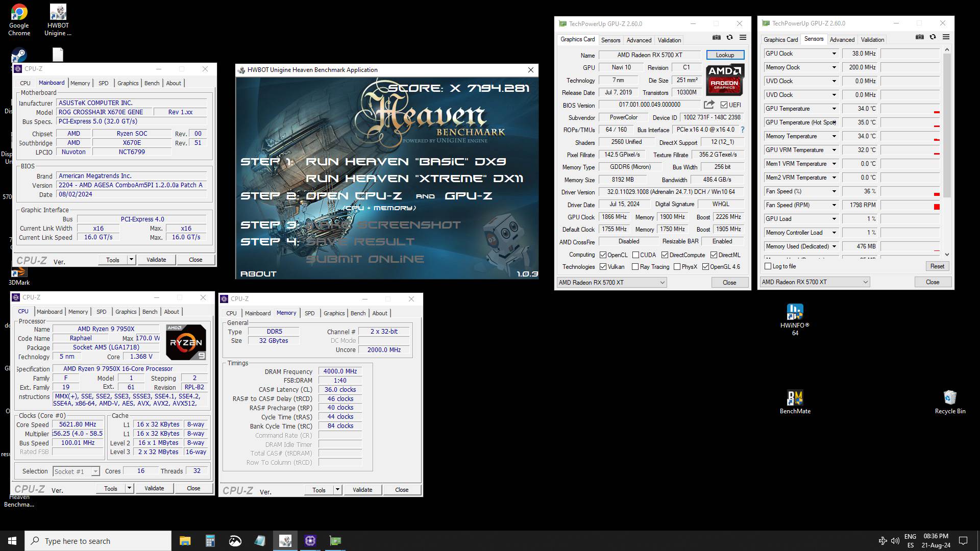Click AMD Radeon Graphics logo in GPU-Z
The image size is (980, 551).
725,80
